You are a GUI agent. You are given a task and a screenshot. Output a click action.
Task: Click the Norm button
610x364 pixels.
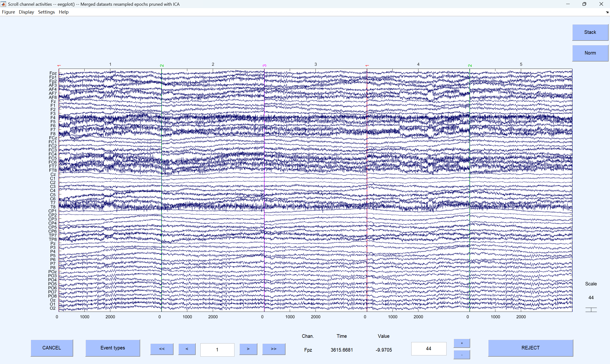coord(590,53)
